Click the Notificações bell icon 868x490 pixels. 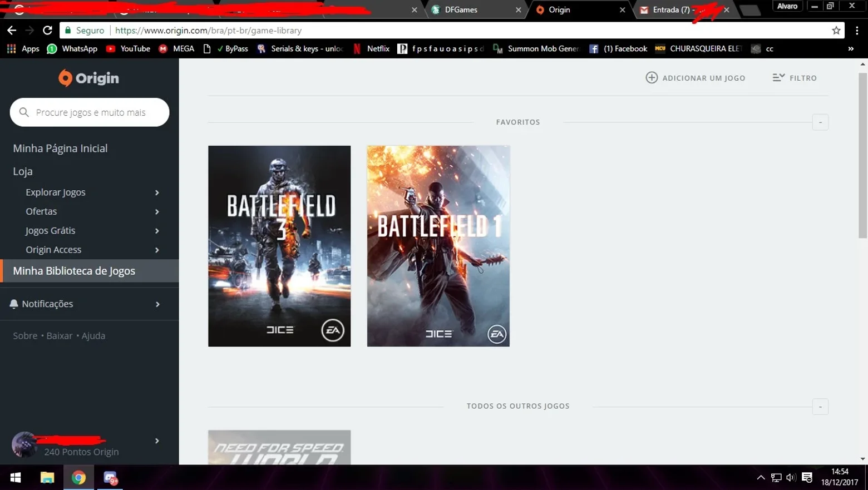(14, 304)
